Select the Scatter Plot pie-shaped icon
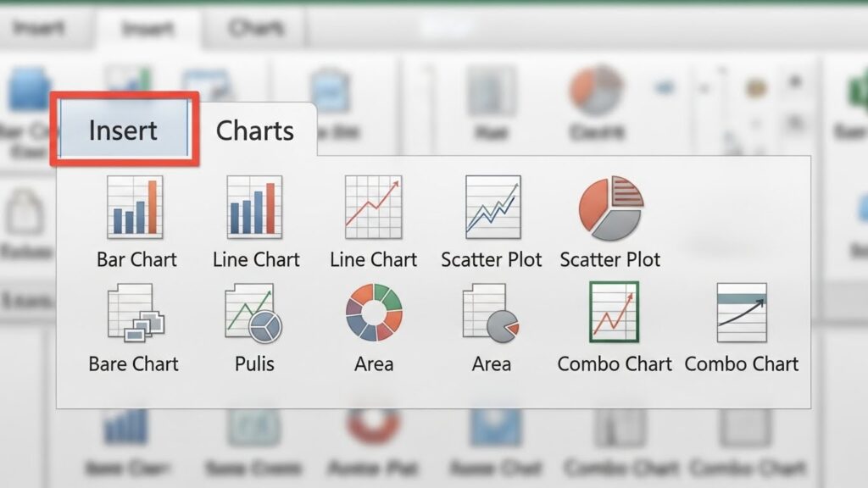The image size is (868, 488). tap(610, 208)
